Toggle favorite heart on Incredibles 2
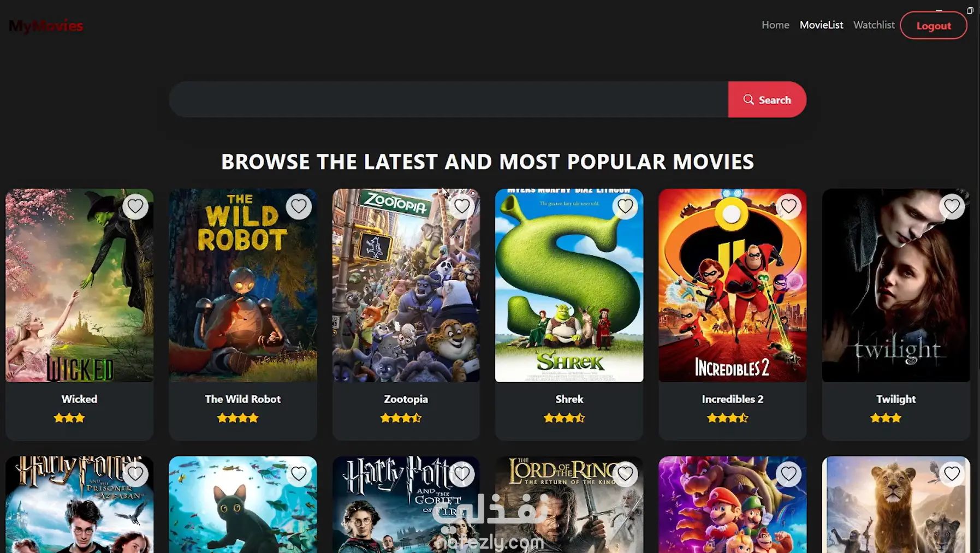Screen dimensions: 980x553 [x=788, y=206]
